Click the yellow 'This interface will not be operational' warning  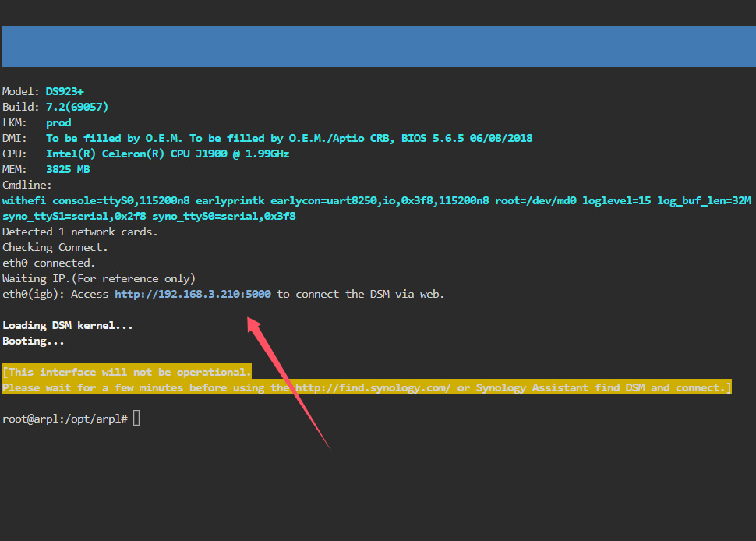[127, 372]
